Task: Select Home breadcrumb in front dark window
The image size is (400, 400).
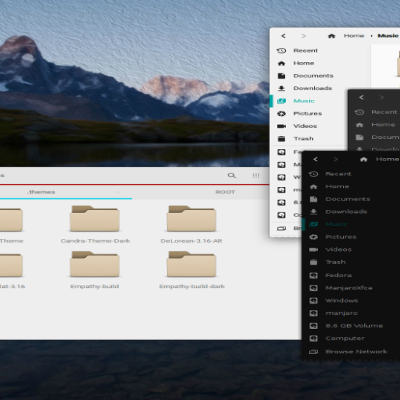Action: (x=387, y=159)
